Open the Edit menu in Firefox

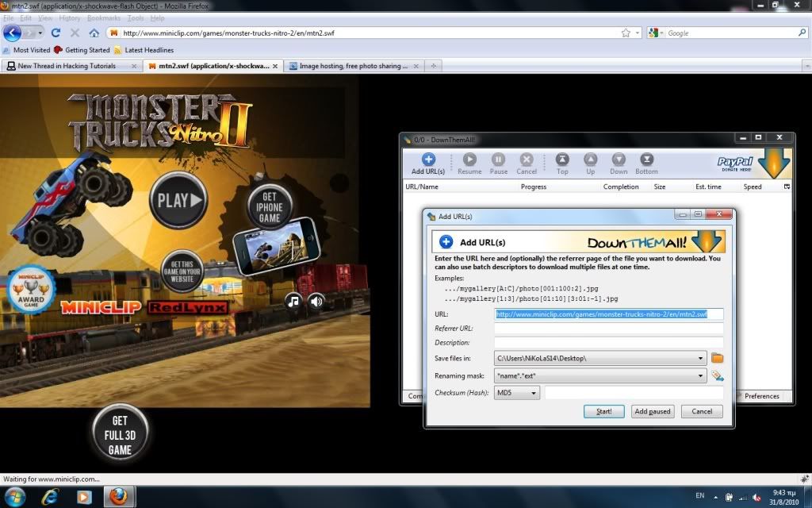click(x=25, y=18)
